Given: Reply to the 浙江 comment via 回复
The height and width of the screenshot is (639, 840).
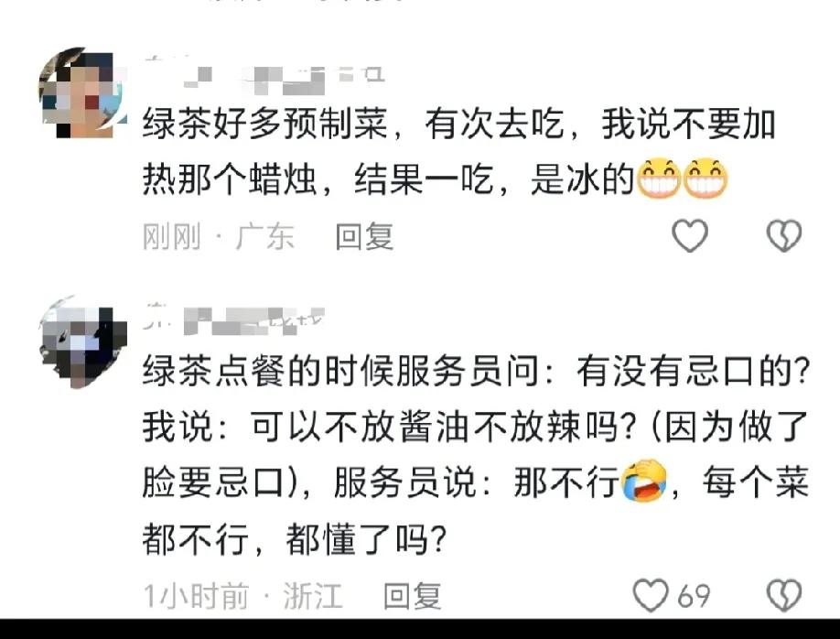Looking at the screenshot, I should pyautogui.click(x=413, y=596).
